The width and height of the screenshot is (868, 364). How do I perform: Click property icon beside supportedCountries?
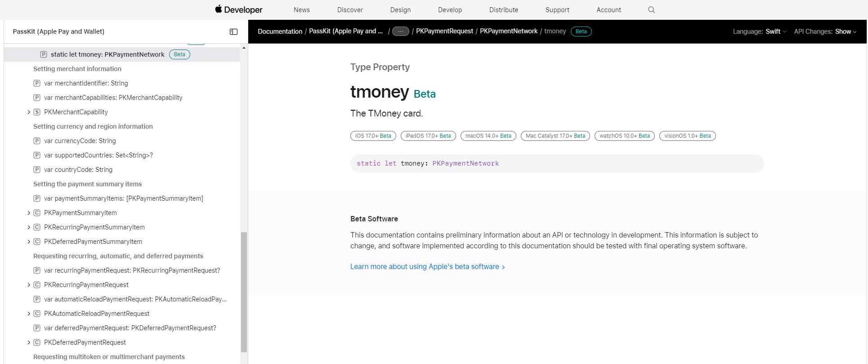click(37, 155)
